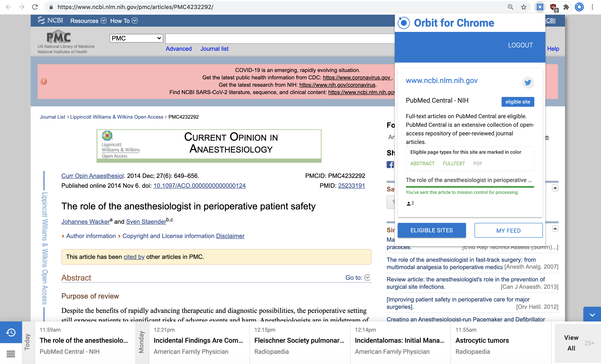Screen dimensions: 601x364
Task: Click the Advanced search link
Action: 179,49
